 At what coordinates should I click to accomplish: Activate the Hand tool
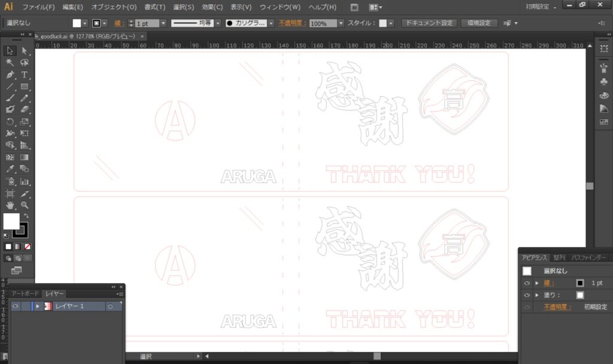point(10,205)
